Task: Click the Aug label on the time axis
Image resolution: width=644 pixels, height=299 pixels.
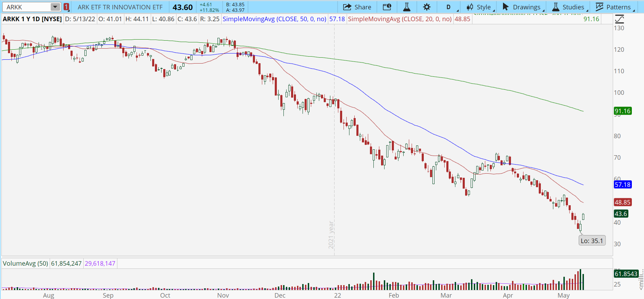Action: pyautogui.click(x=49, y=296)
